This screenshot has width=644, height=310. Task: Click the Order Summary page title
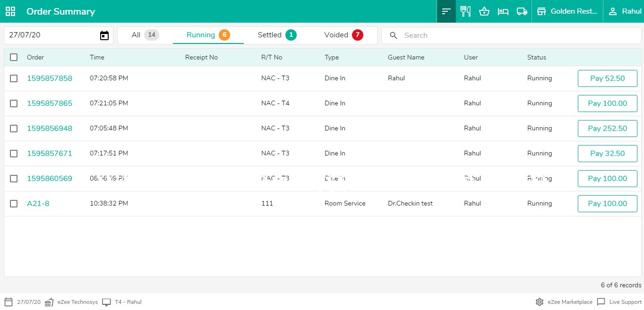point(60,11)
